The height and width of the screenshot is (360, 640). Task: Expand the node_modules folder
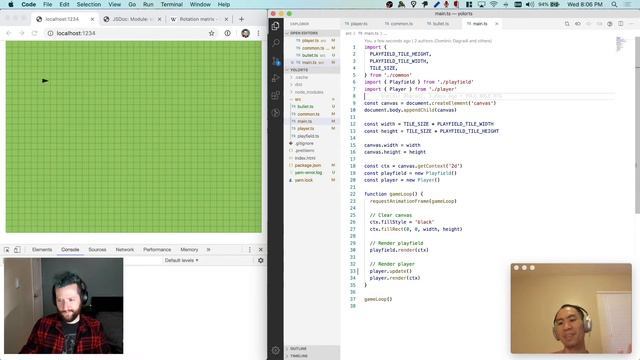click(x=312, y=92)
